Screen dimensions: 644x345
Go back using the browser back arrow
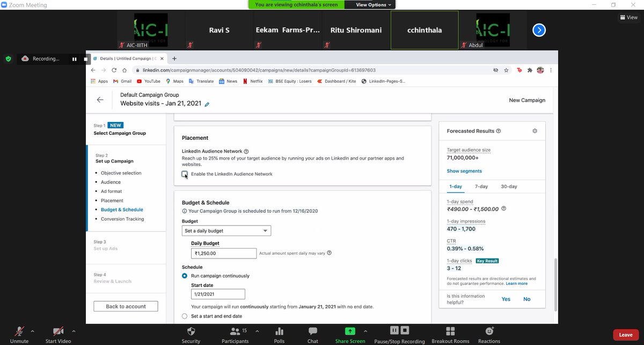[x=93, y=70]
